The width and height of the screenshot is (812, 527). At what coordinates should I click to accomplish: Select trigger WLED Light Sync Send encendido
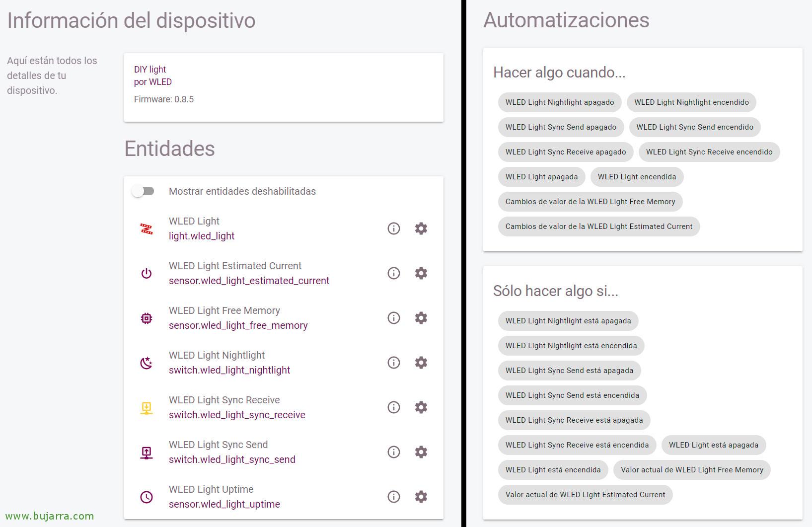695,127
